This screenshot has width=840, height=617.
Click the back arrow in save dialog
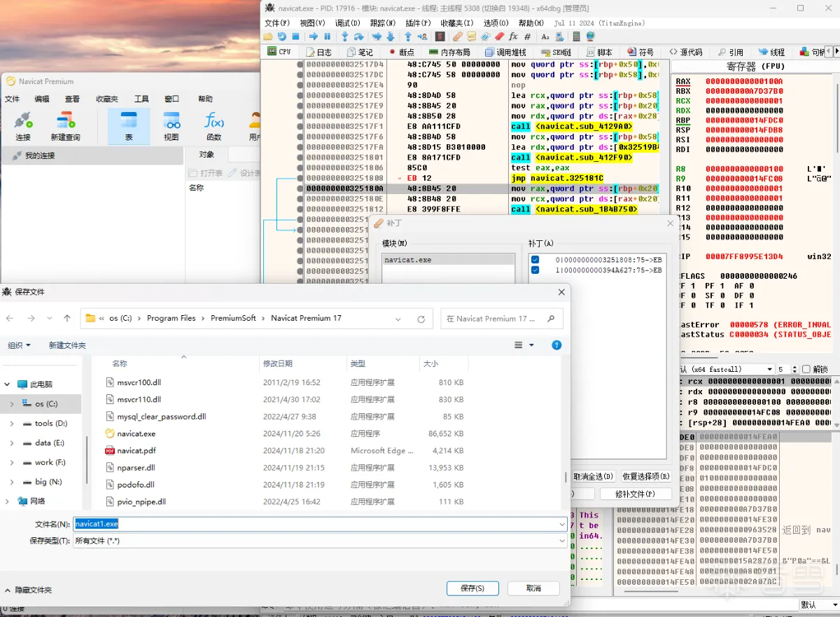tap(10, 318)
